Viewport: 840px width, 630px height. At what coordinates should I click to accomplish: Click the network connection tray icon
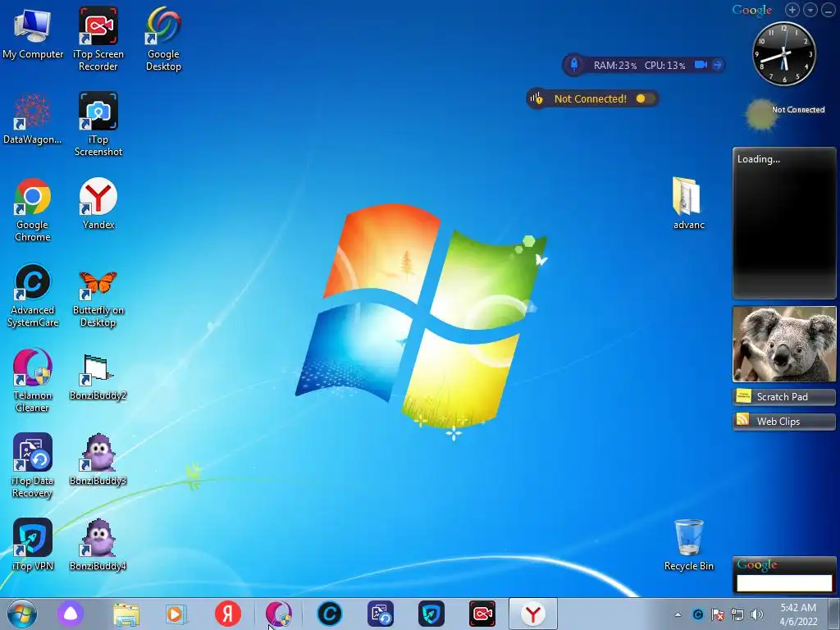(x=737, y=614)
